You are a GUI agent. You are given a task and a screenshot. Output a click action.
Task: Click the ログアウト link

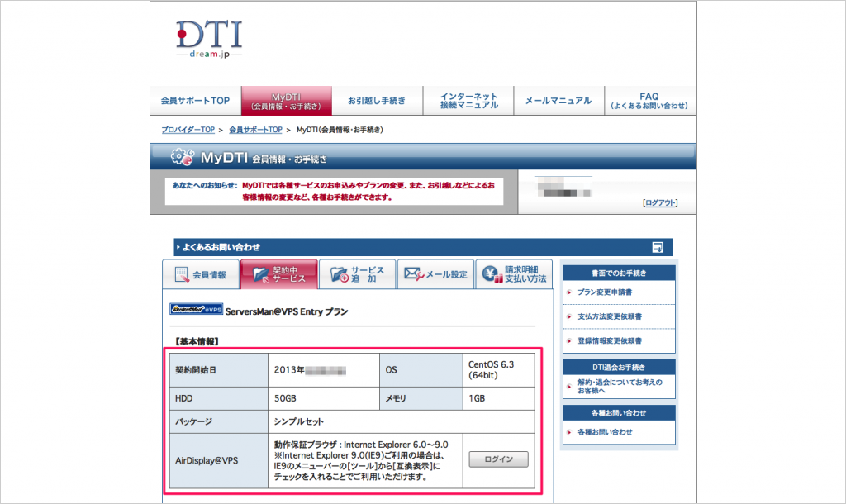click(x=660, y=202)
